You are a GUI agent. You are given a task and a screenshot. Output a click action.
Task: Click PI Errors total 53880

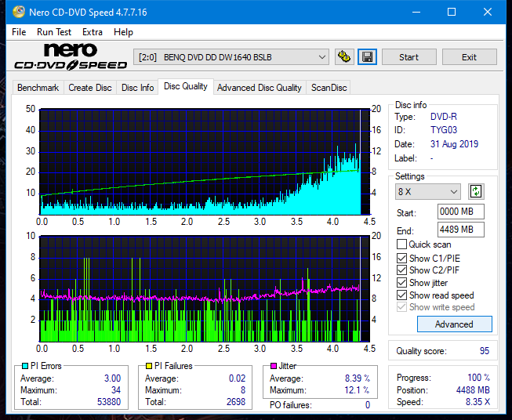click(109, 402)
